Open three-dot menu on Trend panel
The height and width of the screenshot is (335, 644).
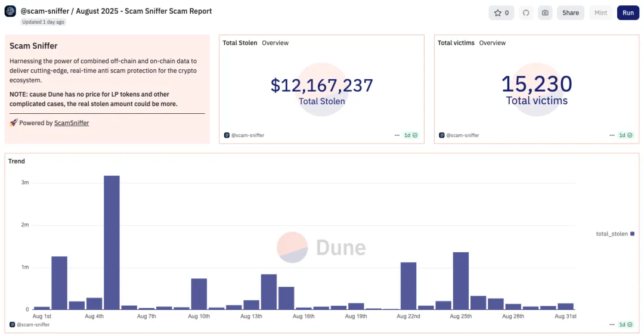tap(612, 324)
